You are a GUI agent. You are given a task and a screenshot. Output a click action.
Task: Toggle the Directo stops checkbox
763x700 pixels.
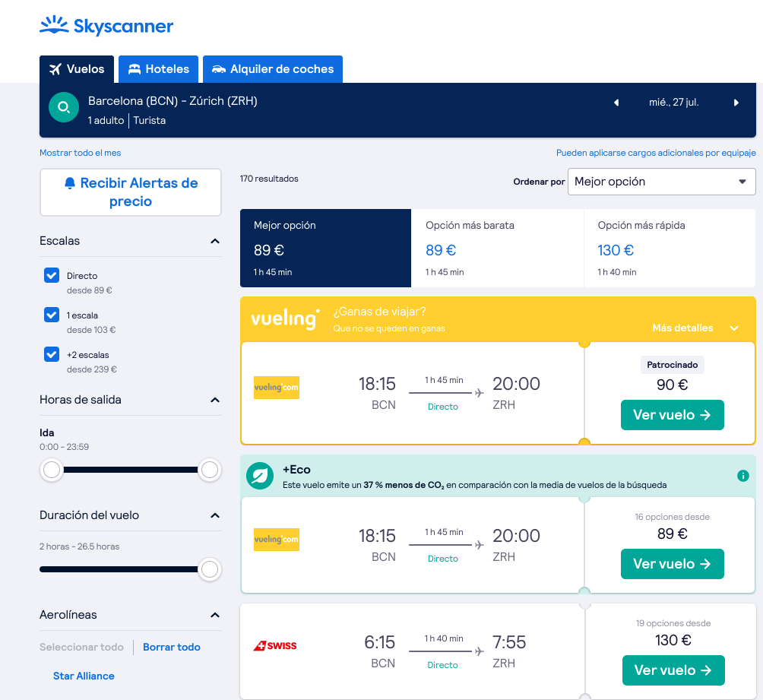click(52, 276)
